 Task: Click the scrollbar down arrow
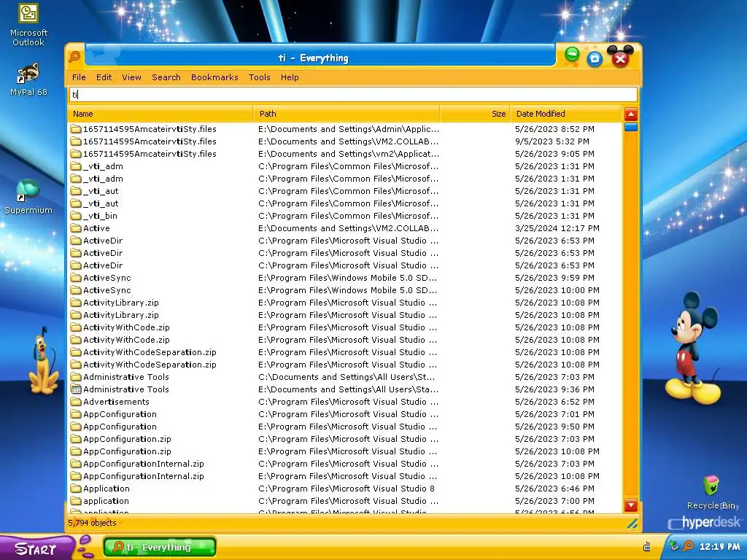click(x=631, y=505)
